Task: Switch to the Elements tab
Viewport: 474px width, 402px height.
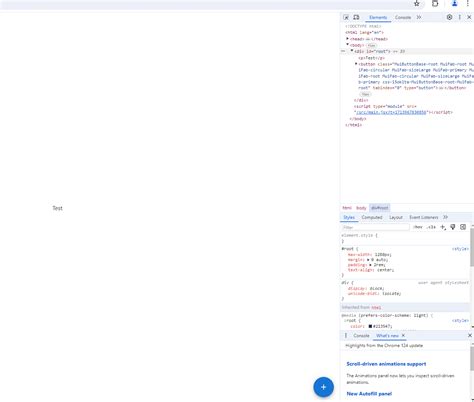Action: click(378, 17)
